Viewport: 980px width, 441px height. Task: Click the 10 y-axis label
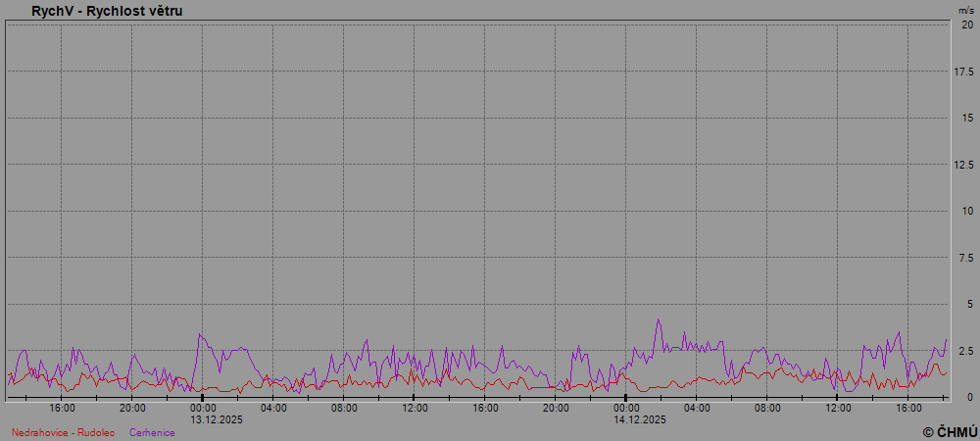coord(966,211)
